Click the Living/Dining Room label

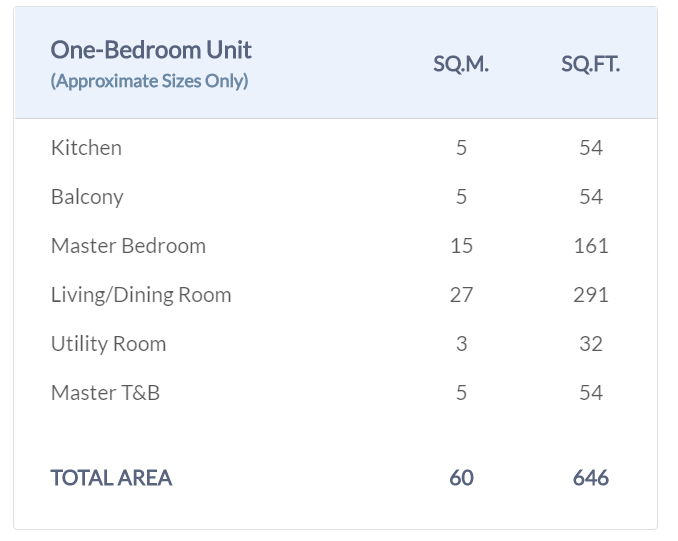[x=141, y=294]
